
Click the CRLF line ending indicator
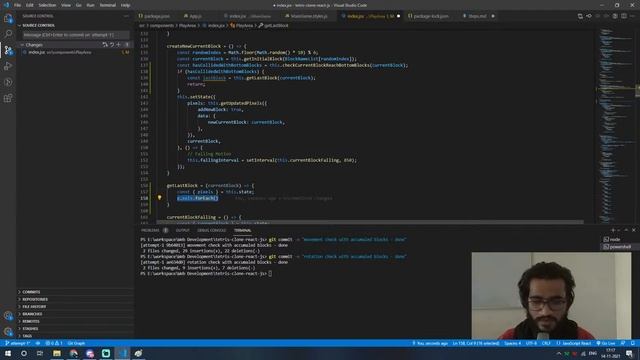pos(546,343)
